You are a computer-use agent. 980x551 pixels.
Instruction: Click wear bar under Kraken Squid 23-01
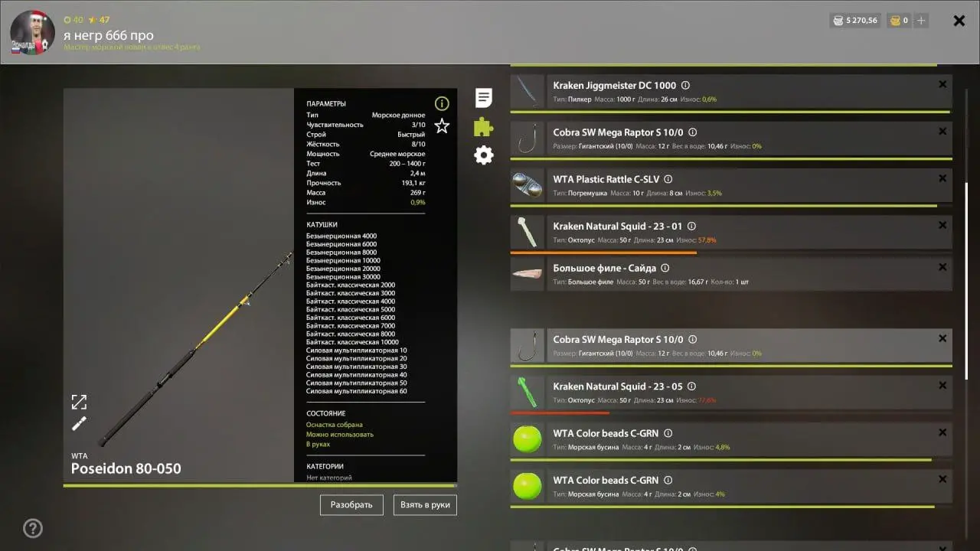[x=604, y=253]
